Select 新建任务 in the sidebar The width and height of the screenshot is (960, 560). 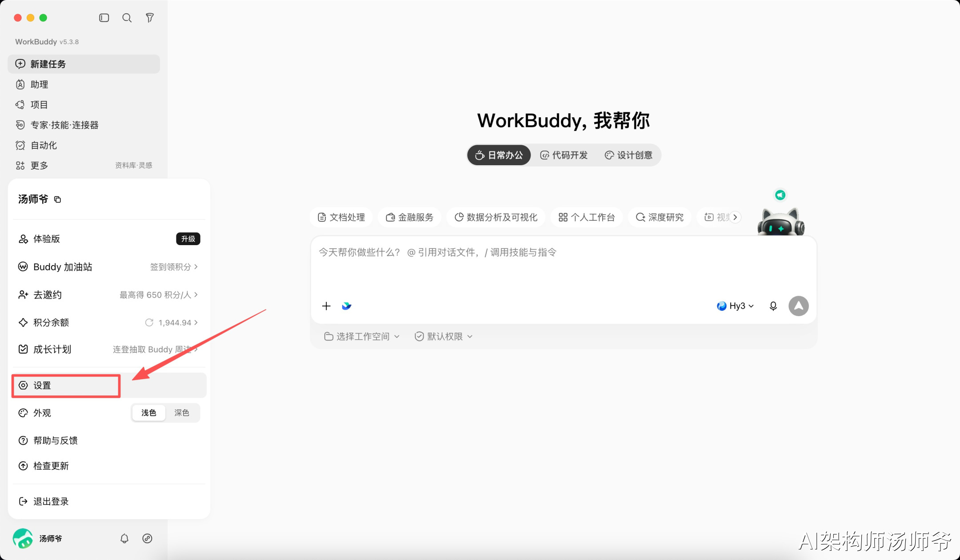pos(84,64)
